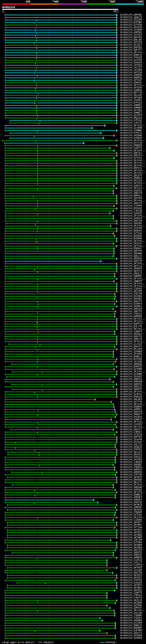
Task: Click the cyan ~100% identity legend bar
Action: click(x=130, y=4)
